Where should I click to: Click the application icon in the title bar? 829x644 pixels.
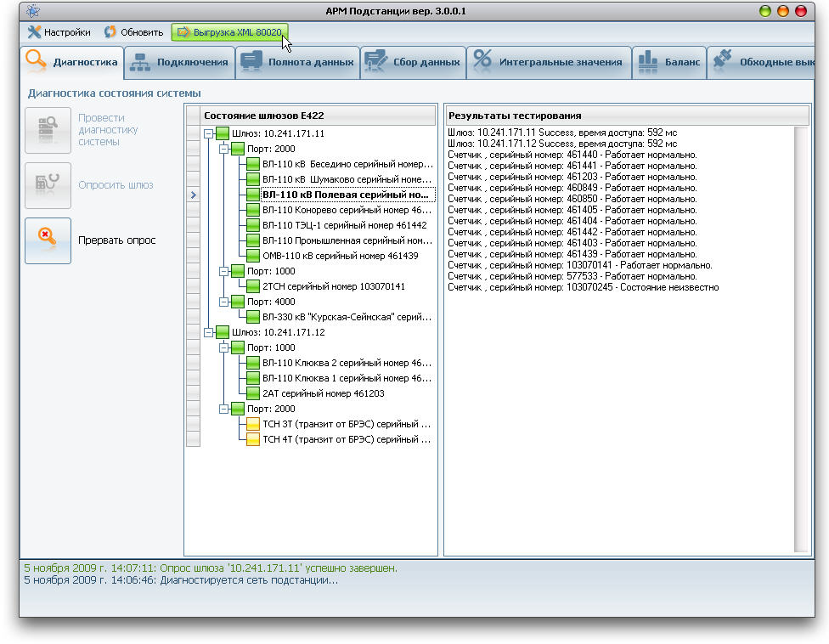click(33, 11)
